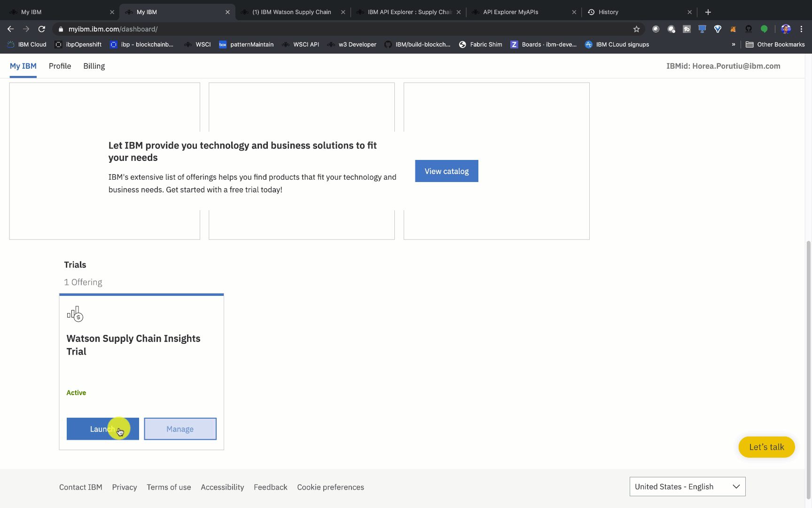Expand the United States - English language dropdown

(x=687, y=487)
